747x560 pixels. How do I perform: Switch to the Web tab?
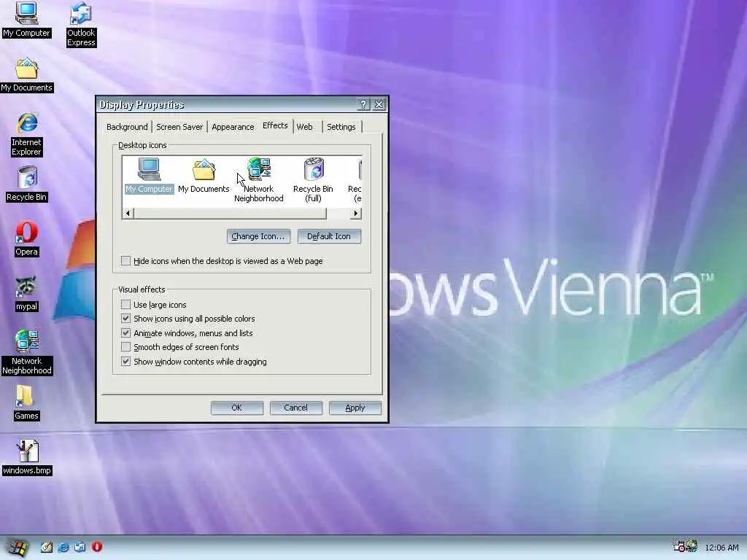pyautogui.click(x=304, y=127)
